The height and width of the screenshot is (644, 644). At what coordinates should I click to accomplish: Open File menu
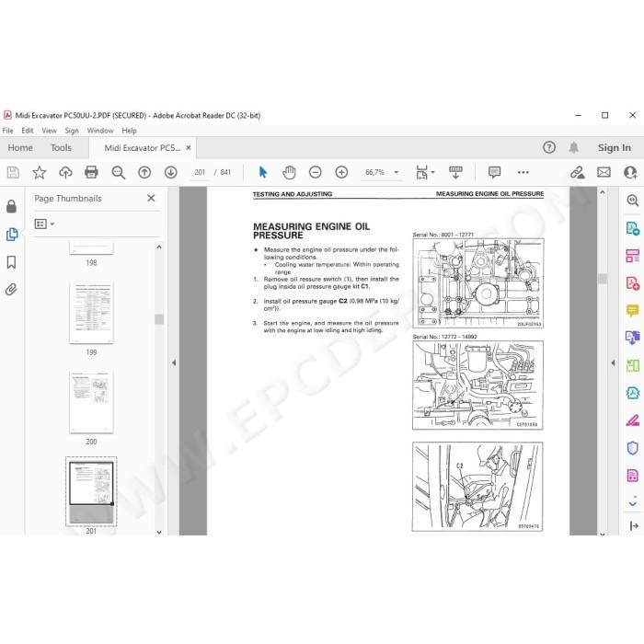[7, 131]
